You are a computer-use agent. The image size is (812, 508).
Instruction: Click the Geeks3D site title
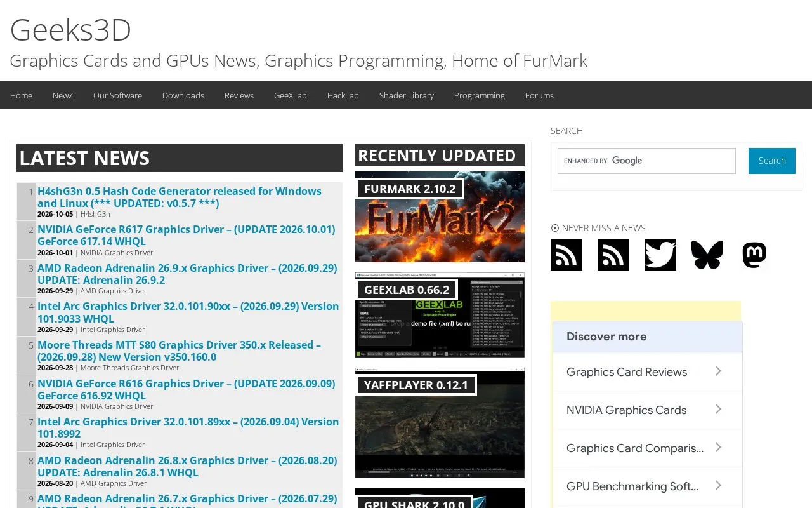(70, 30)
